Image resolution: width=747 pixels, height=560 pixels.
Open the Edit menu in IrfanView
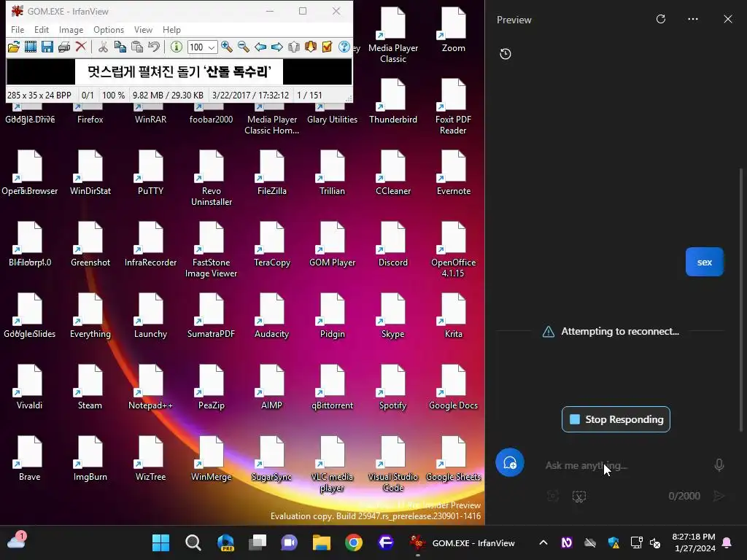[x=42, y=29]
